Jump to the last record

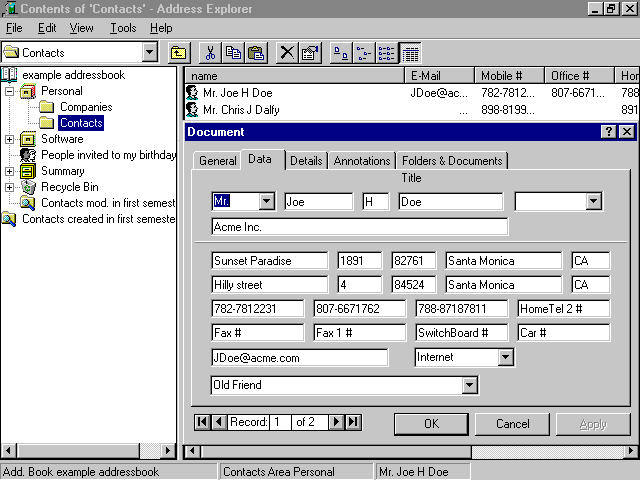(353, 422)
